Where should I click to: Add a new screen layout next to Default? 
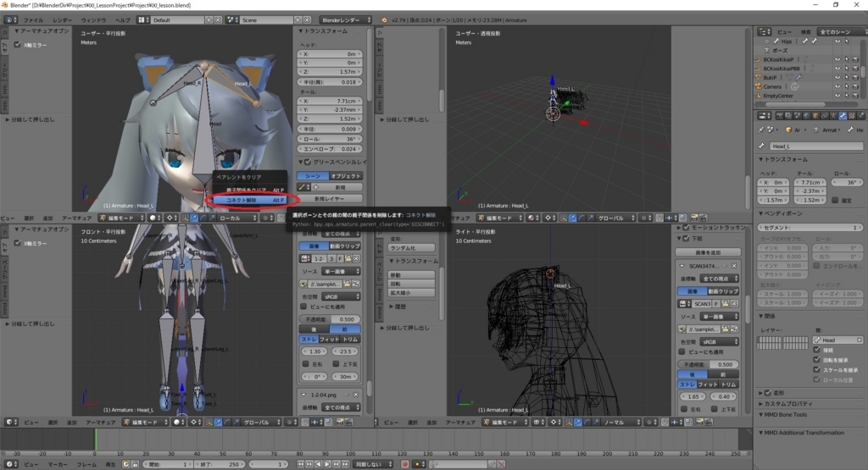209,20
